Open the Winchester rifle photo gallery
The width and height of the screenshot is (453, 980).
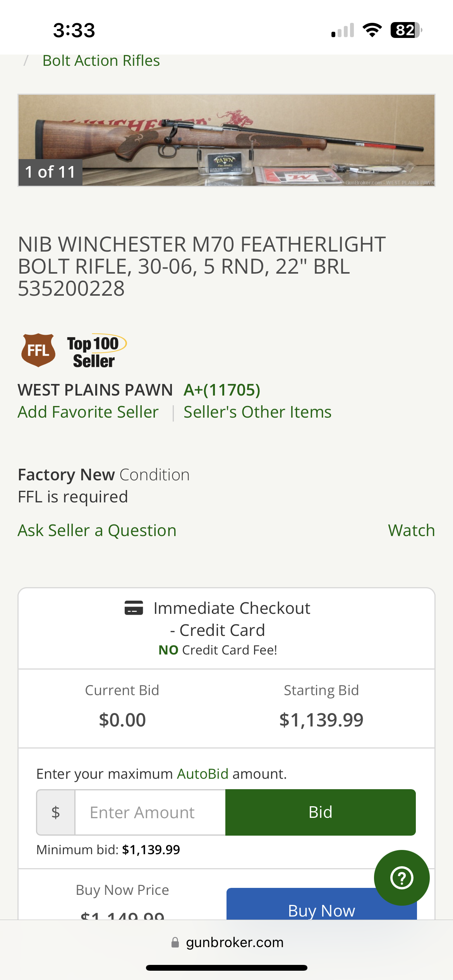(x=226, y=140)
